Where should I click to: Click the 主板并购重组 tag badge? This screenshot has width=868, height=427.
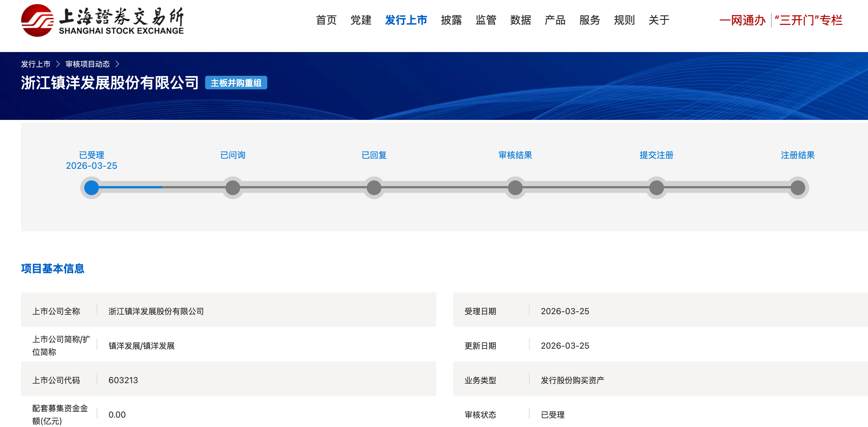236,83
